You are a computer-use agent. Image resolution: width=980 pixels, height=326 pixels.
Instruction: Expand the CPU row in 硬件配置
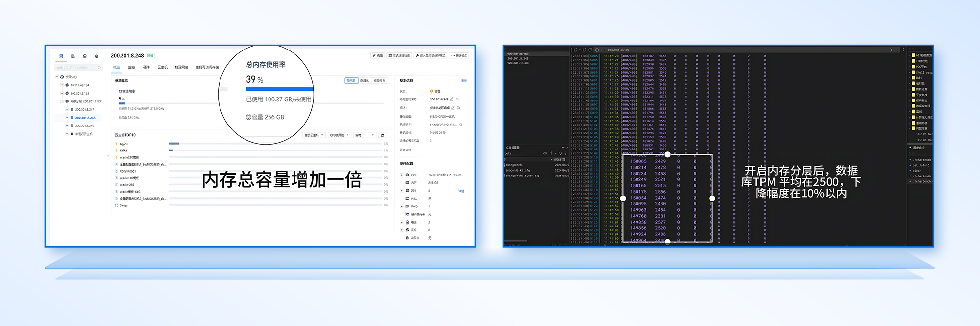pos(402,175)
